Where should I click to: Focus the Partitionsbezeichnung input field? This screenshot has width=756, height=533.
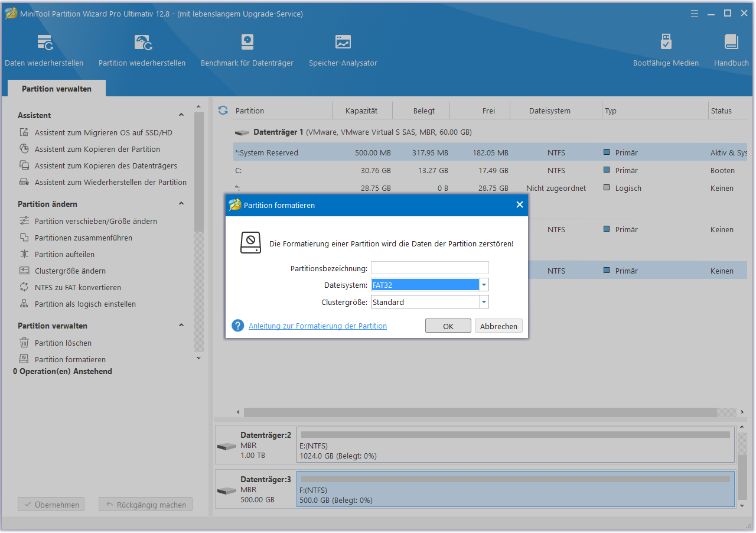tap(430, 268)
